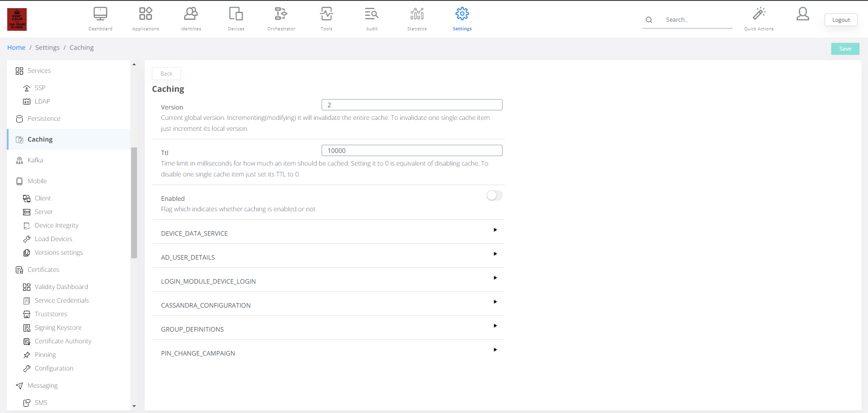Open the user profile icon
The height and width of the screenshot is (413, 868).
802,14
